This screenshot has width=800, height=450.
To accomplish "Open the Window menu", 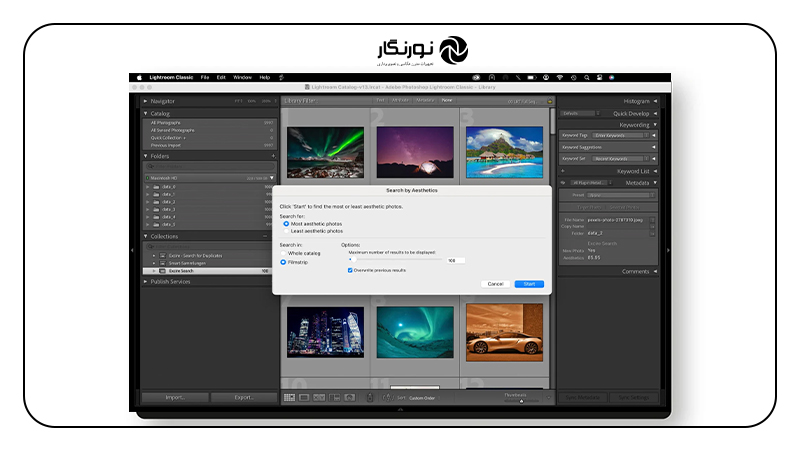I will click(x=242, y=78).
